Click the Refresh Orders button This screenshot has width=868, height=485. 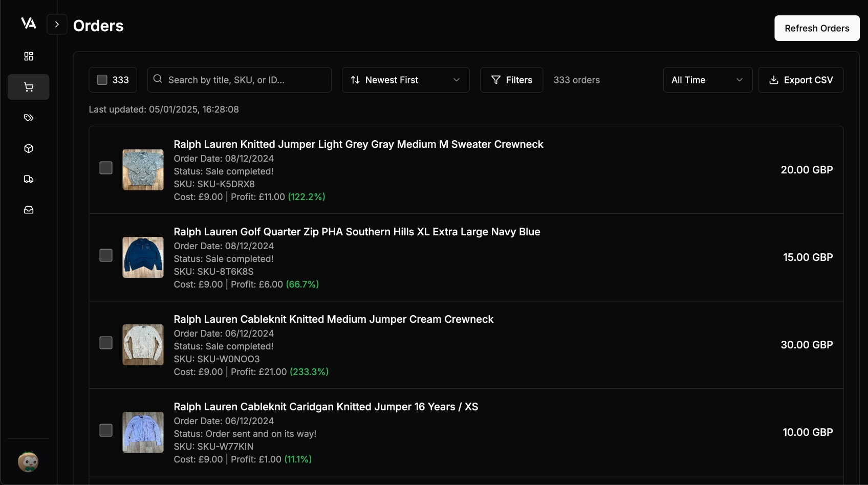click(x=816, y=28)
